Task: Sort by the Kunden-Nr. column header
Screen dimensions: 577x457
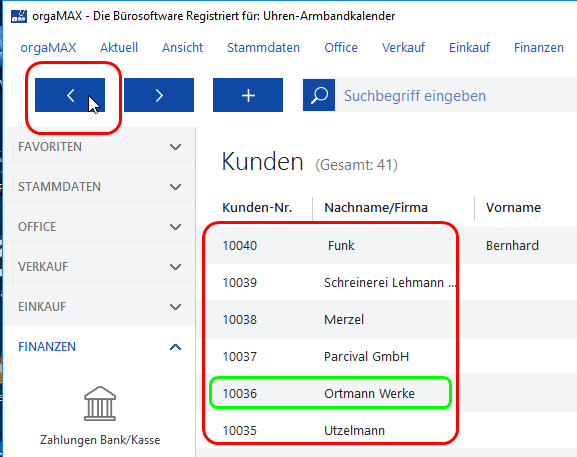Action: click(257, 208)
